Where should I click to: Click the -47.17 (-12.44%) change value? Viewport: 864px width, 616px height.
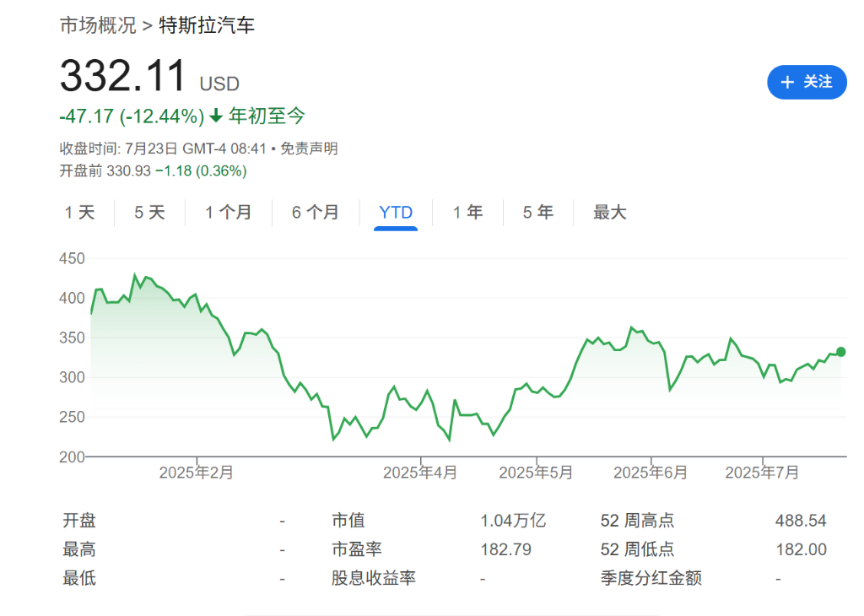(x=132, y=116)
